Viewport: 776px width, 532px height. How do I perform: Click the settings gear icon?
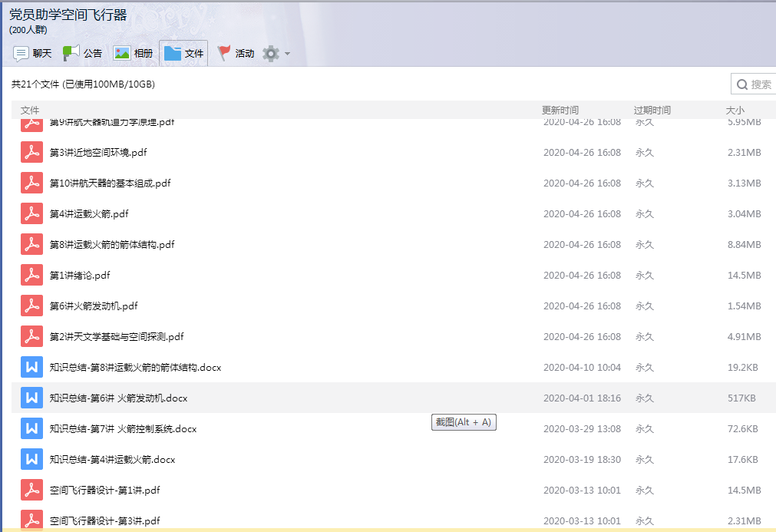[x=270, y=54]
